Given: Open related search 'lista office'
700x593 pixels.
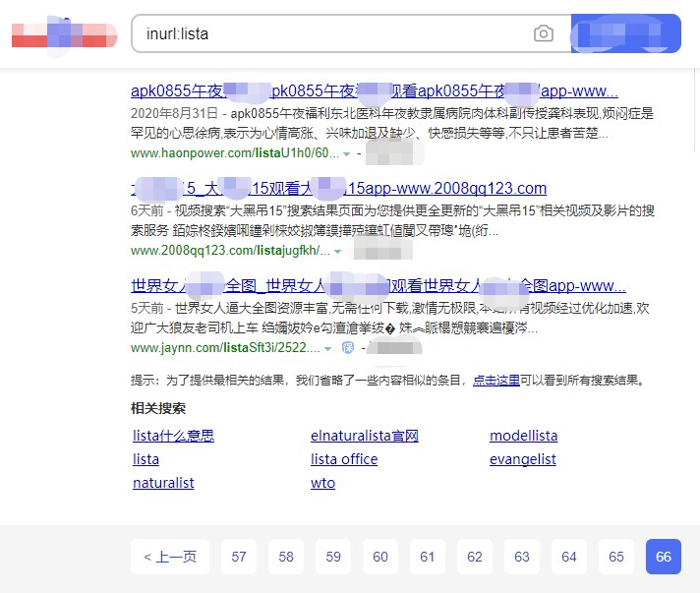Looking at the screenshot, I should [343, 459].
